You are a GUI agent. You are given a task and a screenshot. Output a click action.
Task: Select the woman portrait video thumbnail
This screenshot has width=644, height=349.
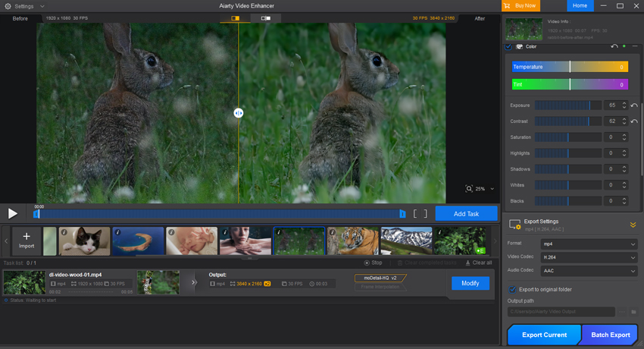[245, 241]
